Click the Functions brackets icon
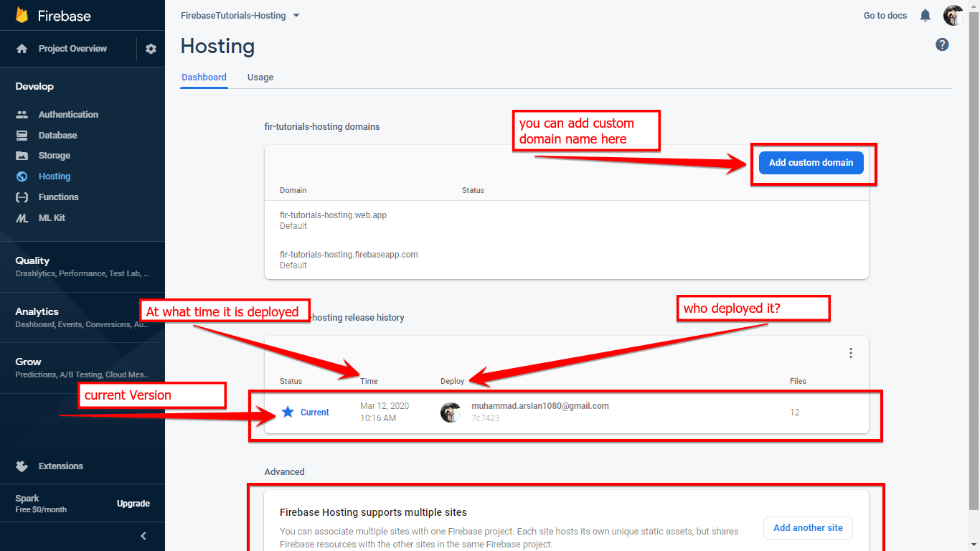 (22, 197)
